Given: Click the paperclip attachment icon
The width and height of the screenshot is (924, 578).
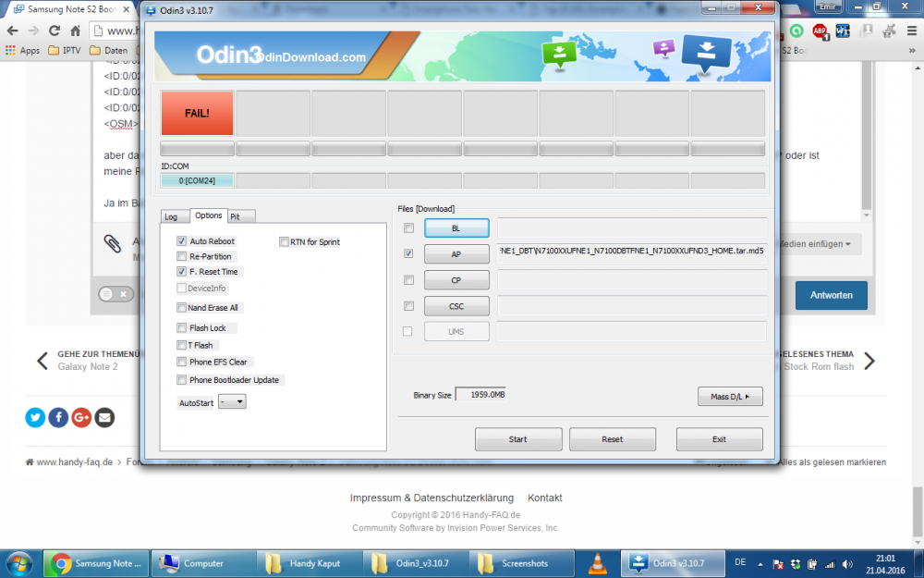Looking at the screenshot, I should 113,243.
